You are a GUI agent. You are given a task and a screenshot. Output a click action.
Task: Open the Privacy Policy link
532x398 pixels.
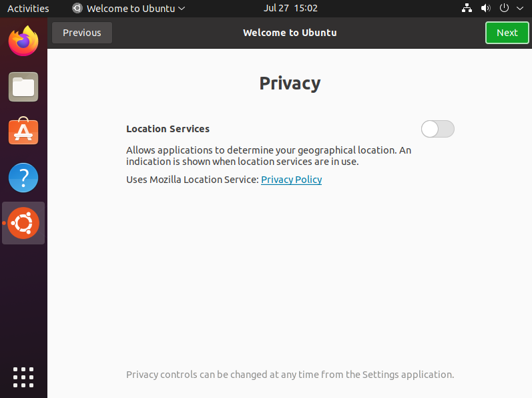click(x=291, y=180)
